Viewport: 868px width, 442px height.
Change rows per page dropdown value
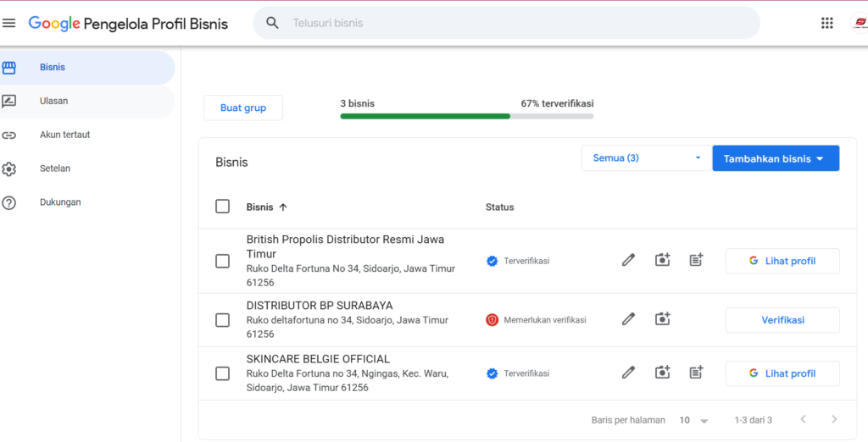coord(693,420)
